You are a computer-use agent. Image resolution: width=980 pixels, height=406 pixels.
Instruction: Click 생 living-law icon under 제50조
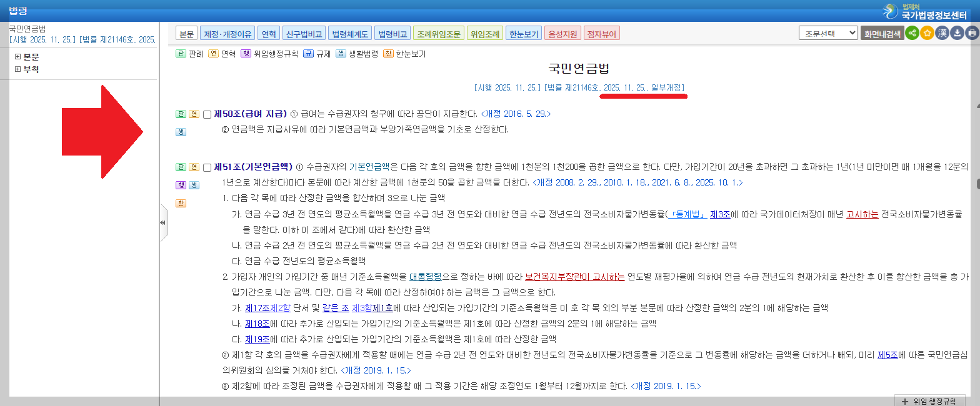(181, 132)
